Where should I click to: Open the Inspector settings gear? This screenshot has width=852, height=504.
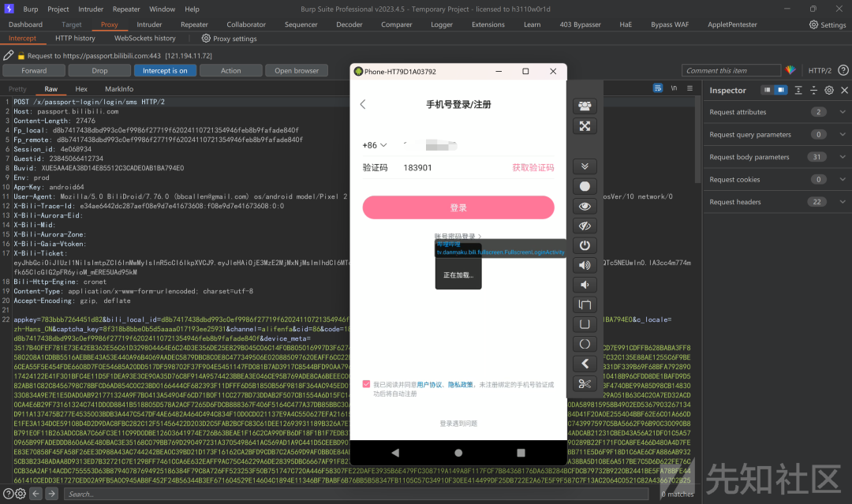(829, 90)
